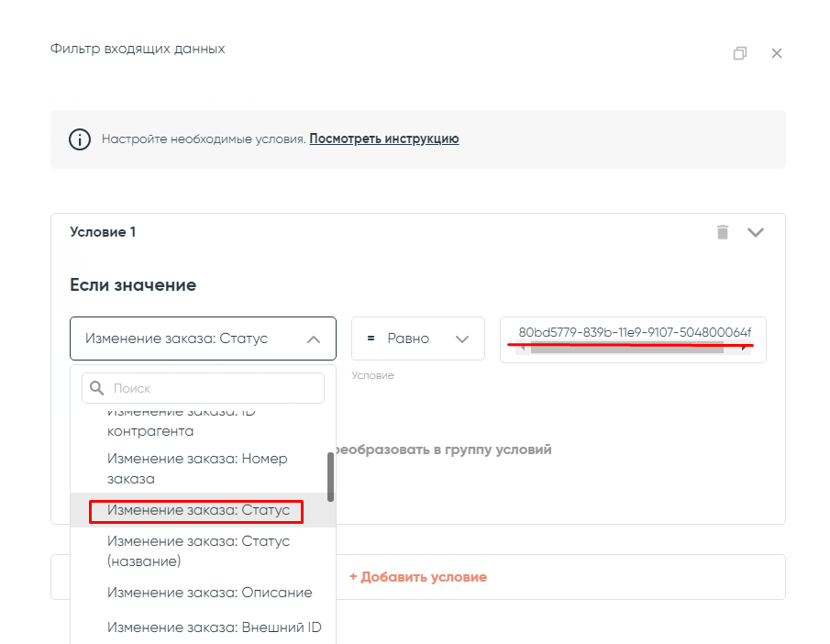This screenshot has width=830, height=644.
Task: Collapse the 'Изменение заказа: Статус' field selector
Action: 313,339
